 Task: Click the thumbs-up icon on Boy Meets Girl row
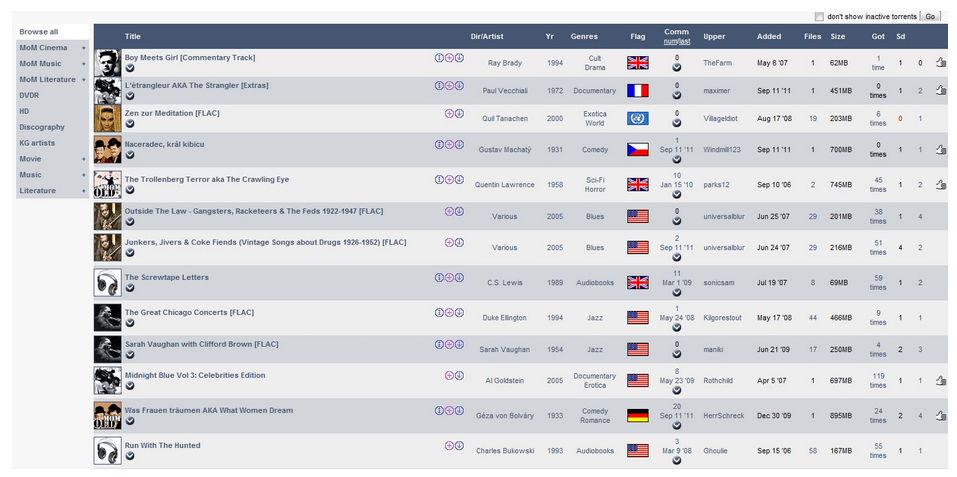click(940, 63)
